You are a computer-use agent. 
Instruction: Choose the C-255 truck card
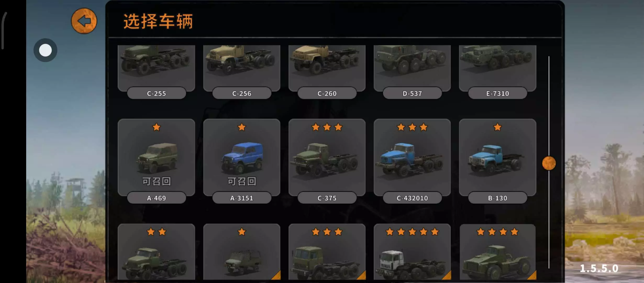click(x=156, y=68)
